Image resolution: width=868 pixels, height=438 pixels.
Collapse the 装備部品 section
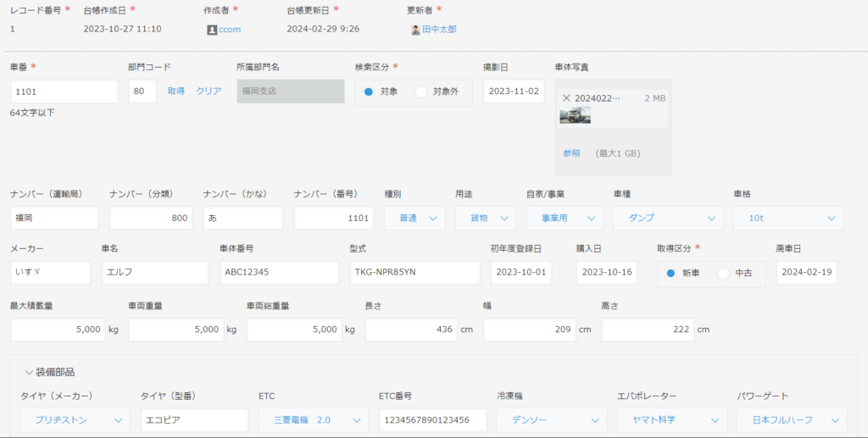[x=29, y=372]
